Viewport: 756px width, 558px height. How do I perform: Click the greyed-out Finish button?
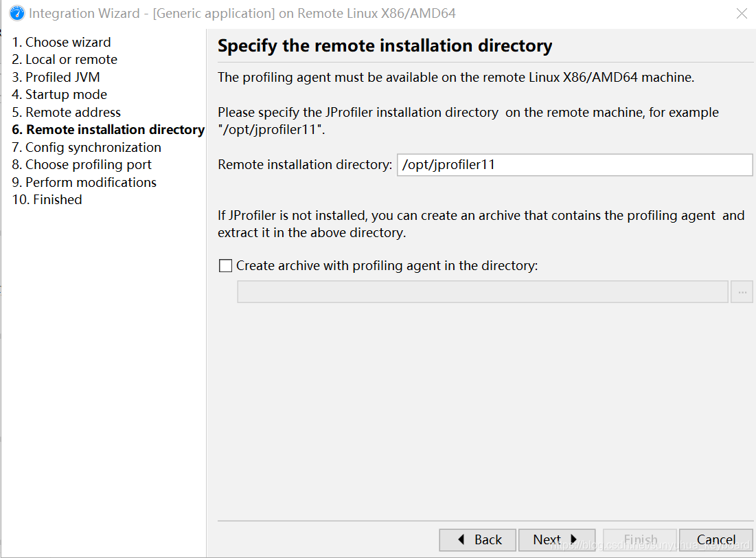[x=640, y=539]
